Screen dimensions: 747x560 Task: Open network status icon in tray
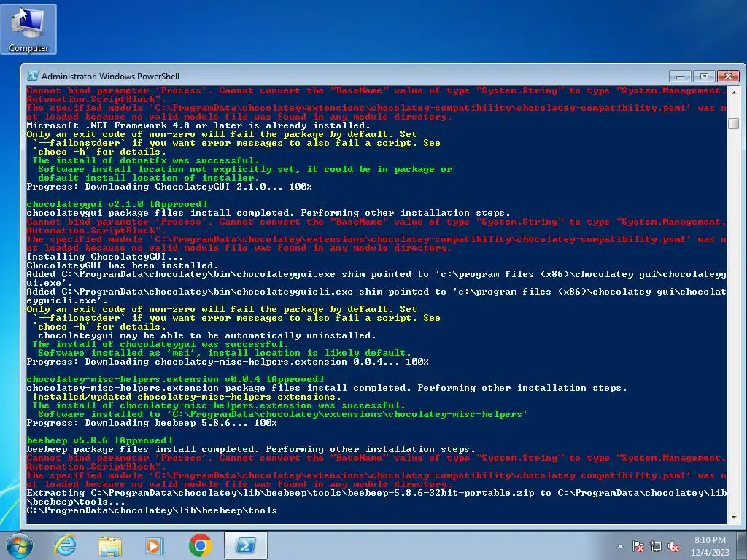tap(656, 546)
